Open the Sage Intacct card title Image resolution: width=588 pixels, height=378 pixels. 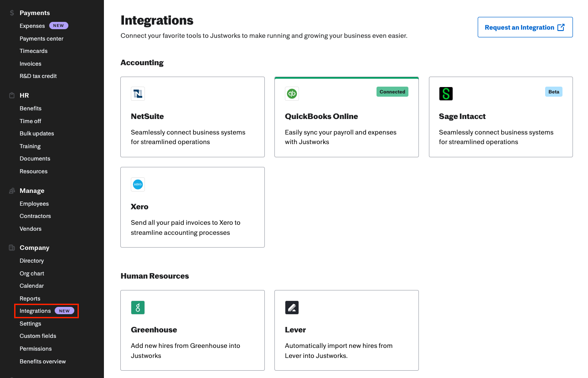coord(462,116)
